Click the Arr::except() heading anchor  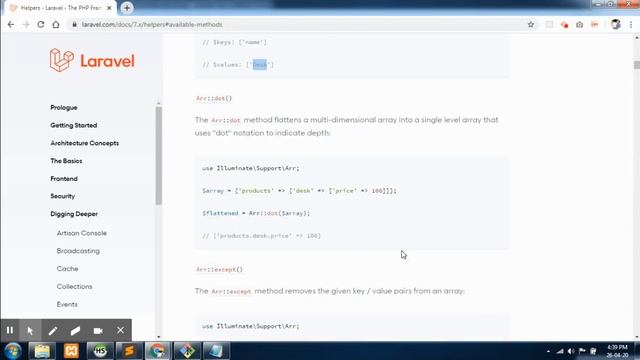tap(219, 269)
